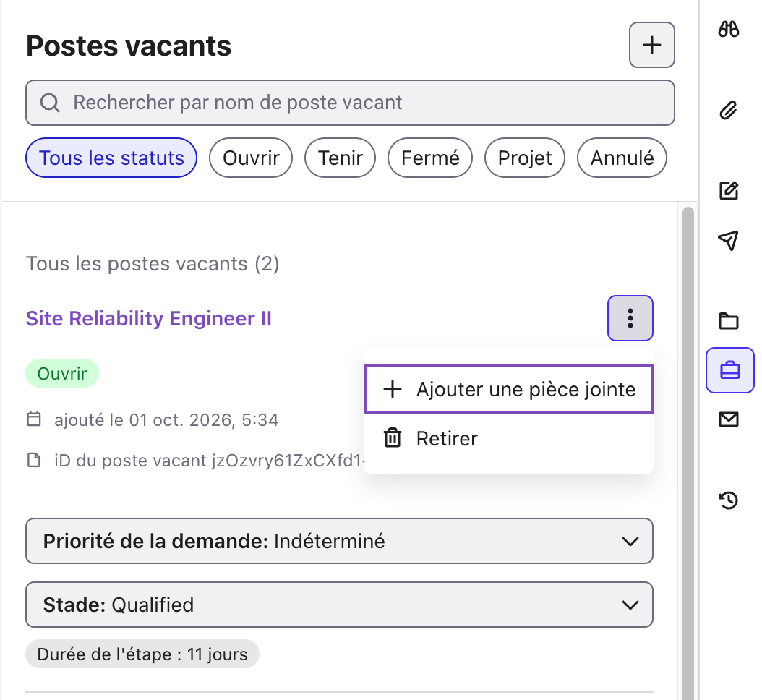The height and width of the screenshot is (700, 762).
Task: Filter vacancies by Projet status
Action: click(525, 158)
